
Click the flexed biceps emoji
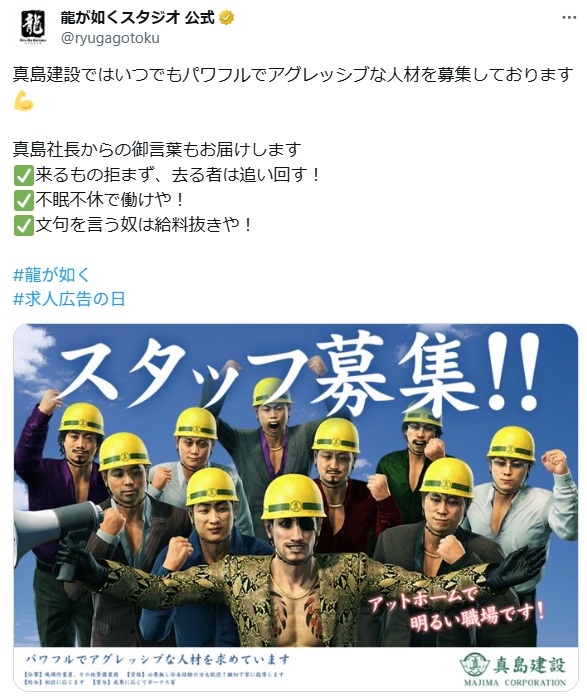coord(24,100)
